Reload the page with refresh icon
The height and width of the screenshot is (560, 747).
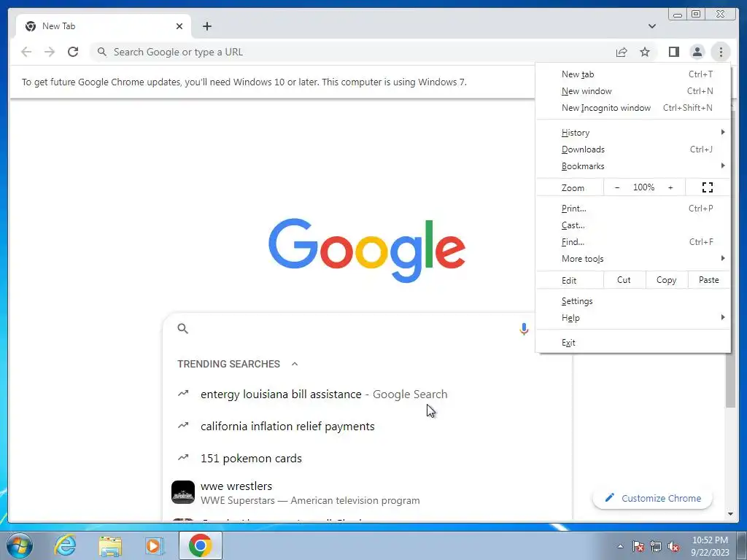coord(73,52)
